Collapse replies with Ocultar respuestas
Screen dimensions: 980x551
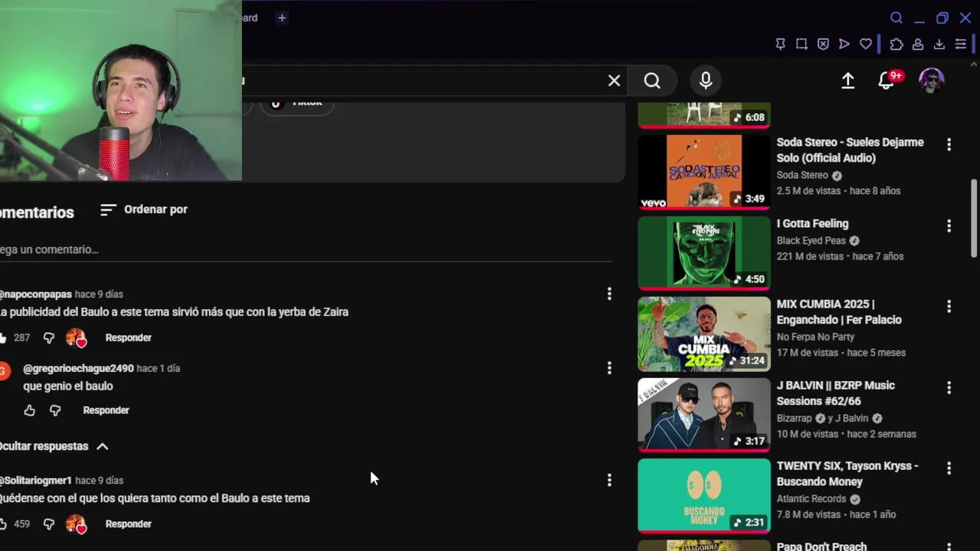pos(54,446)
